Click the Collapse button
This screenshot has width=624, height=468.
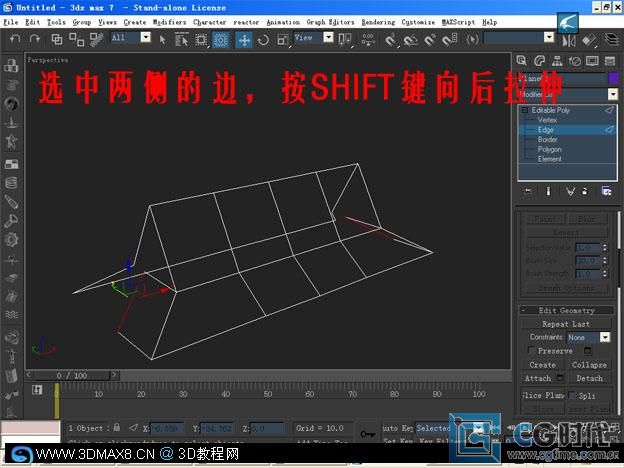(x=589, y=365)
